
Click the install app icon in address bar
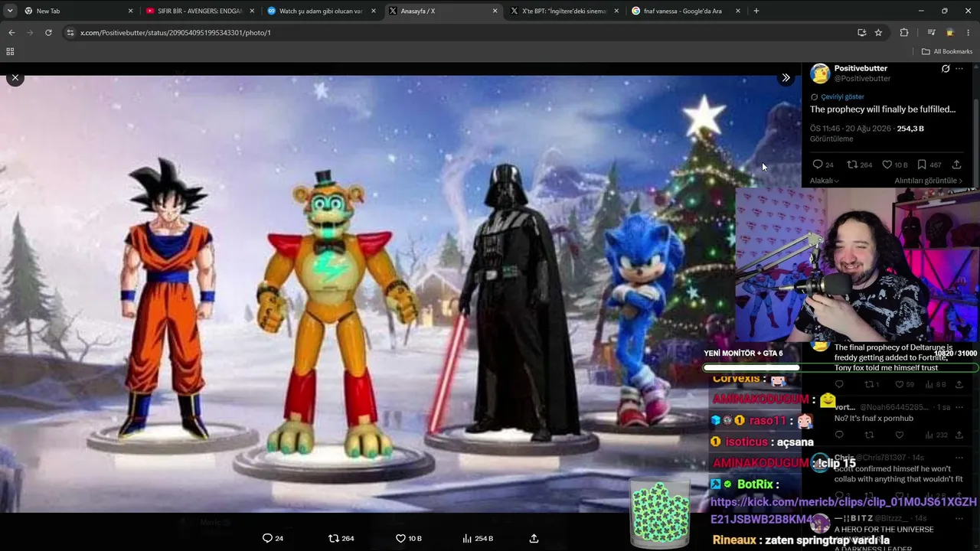[861, 33]
